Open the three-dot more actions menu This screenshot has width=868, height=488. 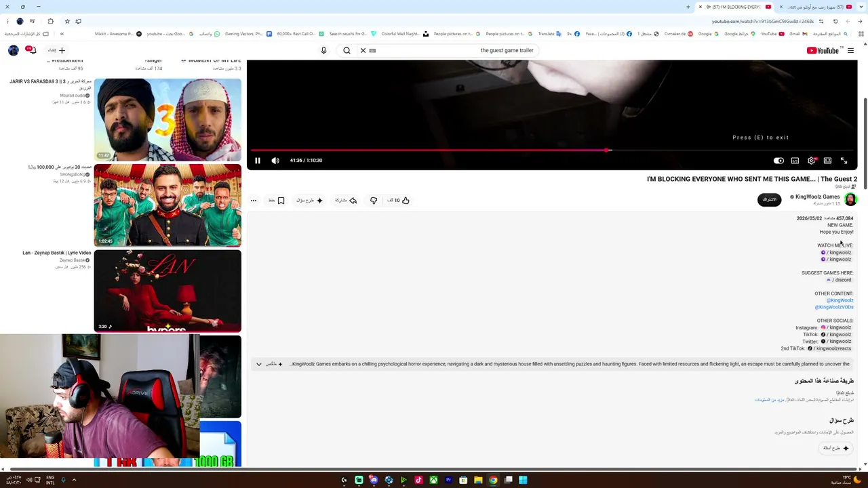tap(254, 201)
